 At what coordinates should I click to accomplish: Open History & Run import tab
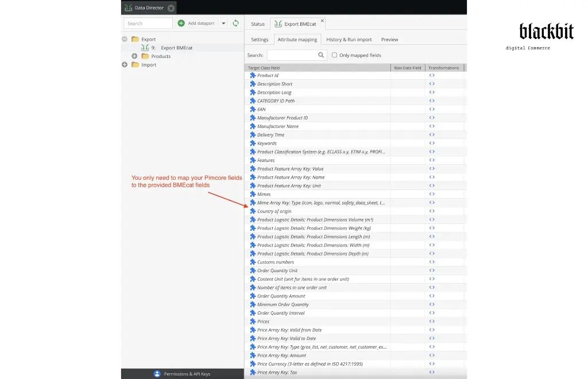[x=349, y=40]
